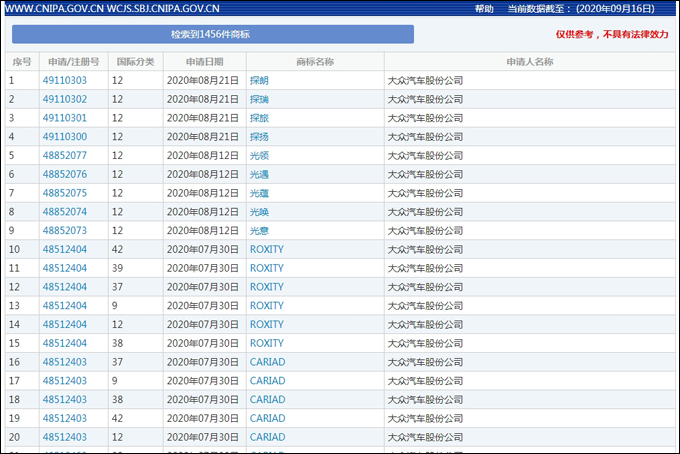Click the 当前数据截至 2020年09月16日 date text
Screen dimensions: 680x454
pyautogui.click(x=581, y=9)
